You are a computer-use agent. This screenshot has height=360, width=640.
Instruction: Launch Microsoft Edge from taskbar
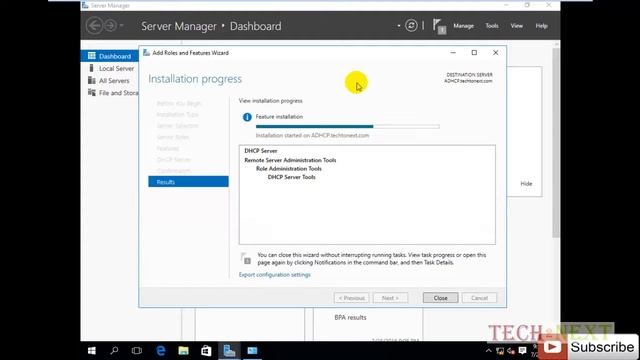[x=161, y=351]
